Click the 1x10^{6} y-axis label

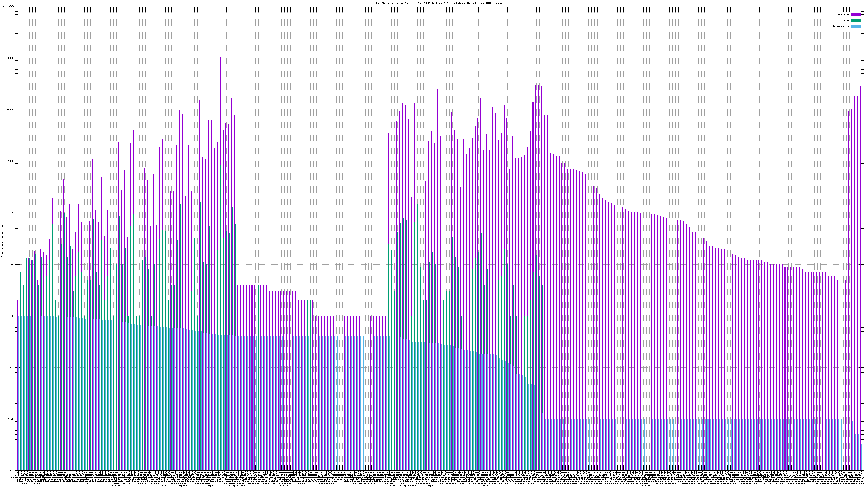point(8,7)
